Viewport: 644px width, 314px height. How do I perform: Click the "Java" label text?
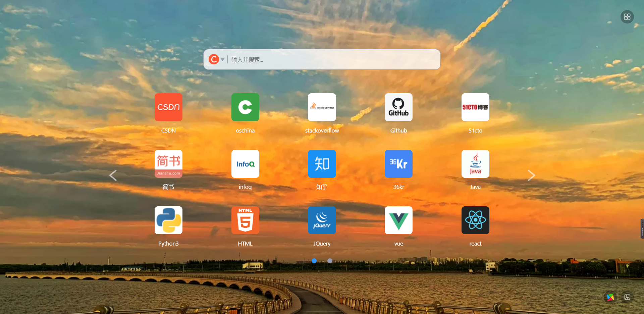point(475,187)
